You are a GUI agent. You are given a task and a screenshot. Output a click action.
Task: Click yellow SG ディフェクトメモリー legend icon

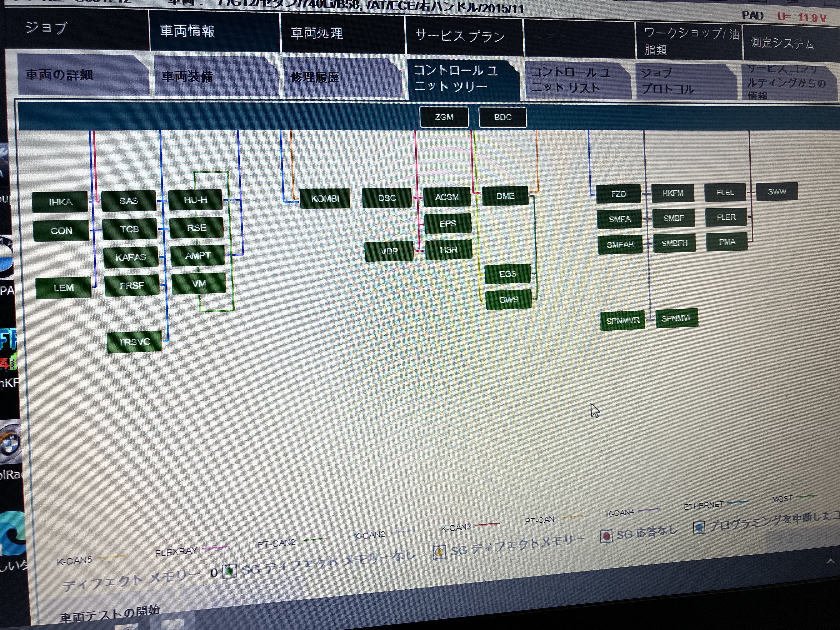click(439, 552)
